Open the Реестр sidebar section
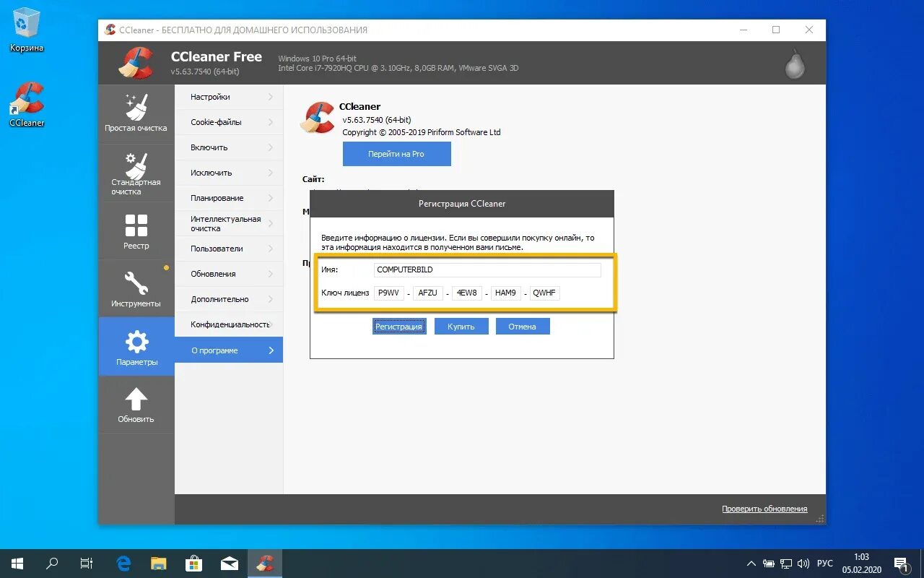The width and height of the screenshot is (924, 578). point(136,231)
